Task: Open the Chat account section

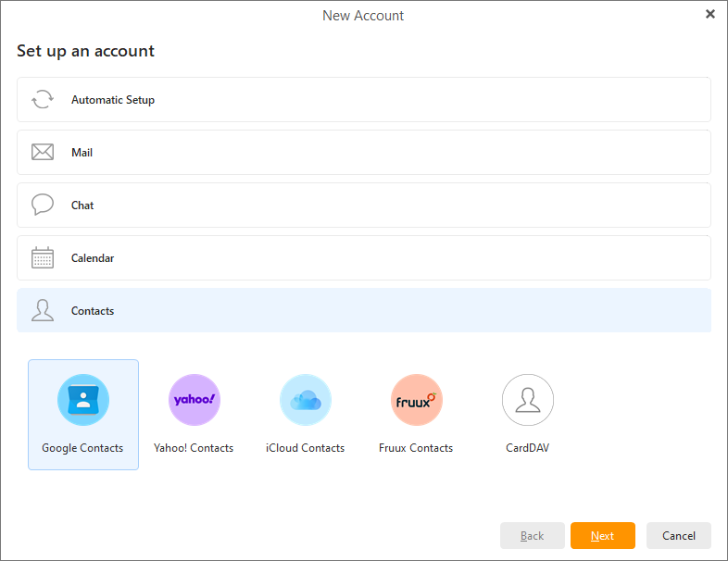Action: click(363, 206)
